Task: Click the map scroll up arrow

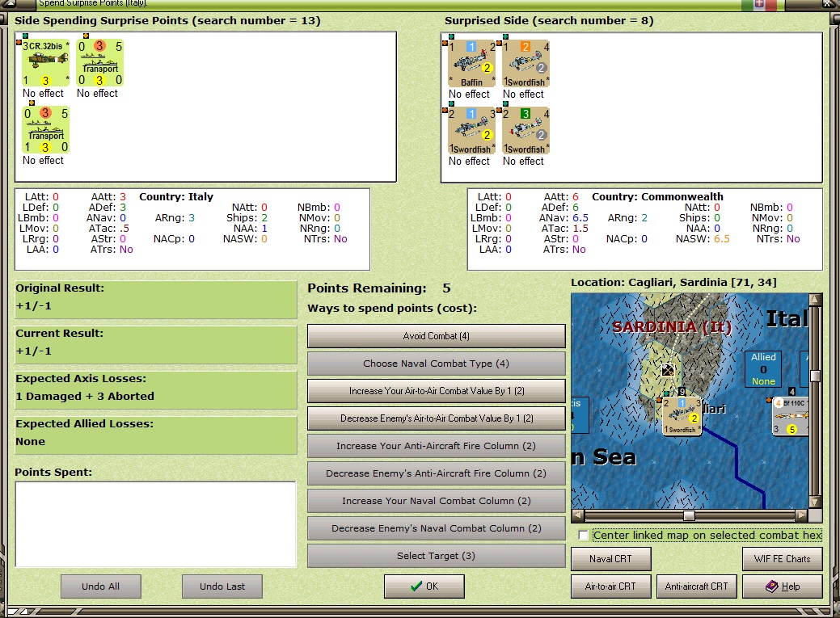Action: (816, 300)
